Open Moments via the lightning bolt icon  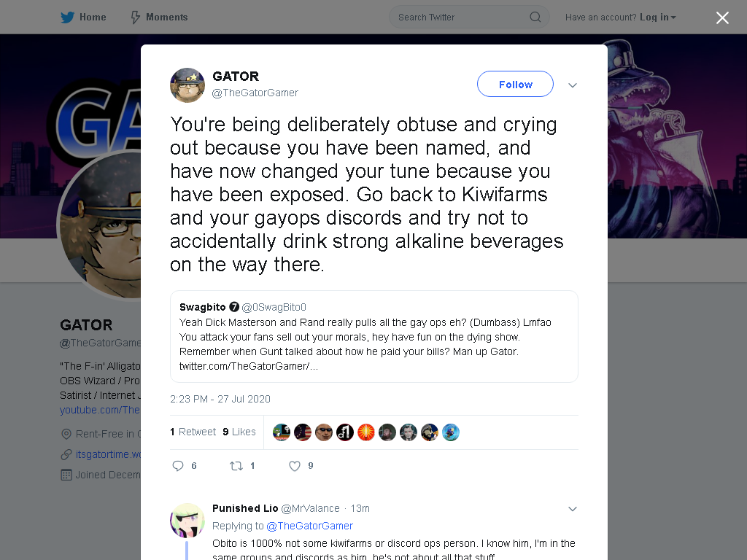click(x=135, y=17)
